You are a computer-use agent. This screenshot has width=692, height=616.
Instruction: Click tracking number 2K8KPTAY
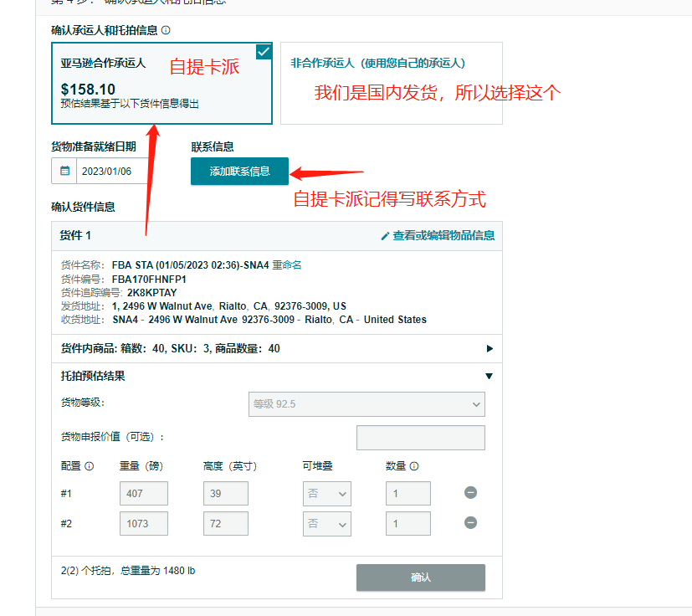[151, 293]
